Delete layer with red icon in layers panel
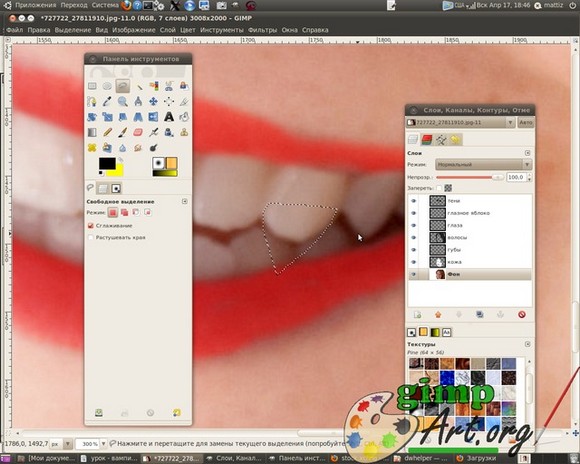The height and width of the screenshot is (464, 580). point(522,315)
